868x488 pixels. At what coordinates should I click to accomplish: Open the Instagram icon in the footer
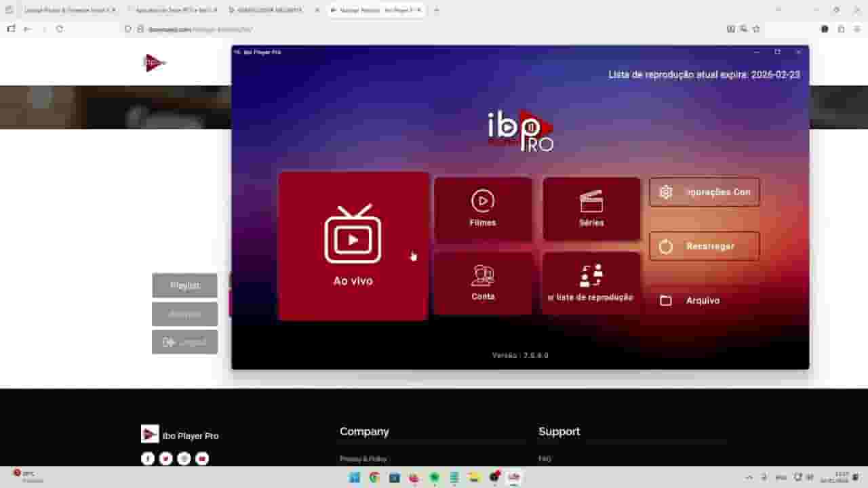pos(184,459)
